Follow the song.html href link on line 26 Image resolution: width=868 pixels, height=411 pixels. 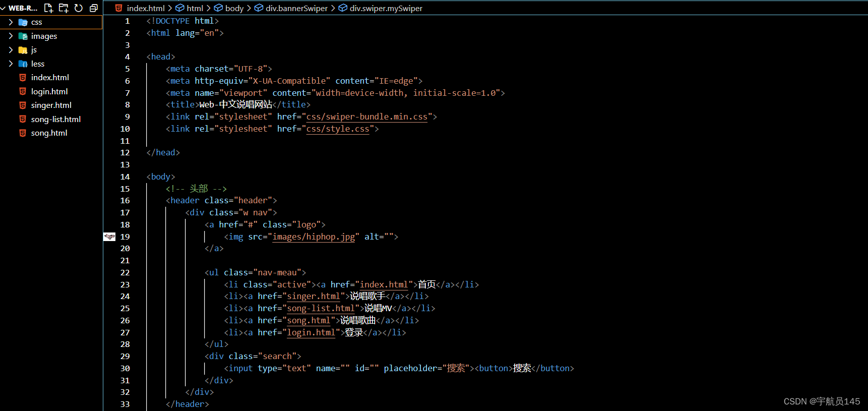click(308, 321)
